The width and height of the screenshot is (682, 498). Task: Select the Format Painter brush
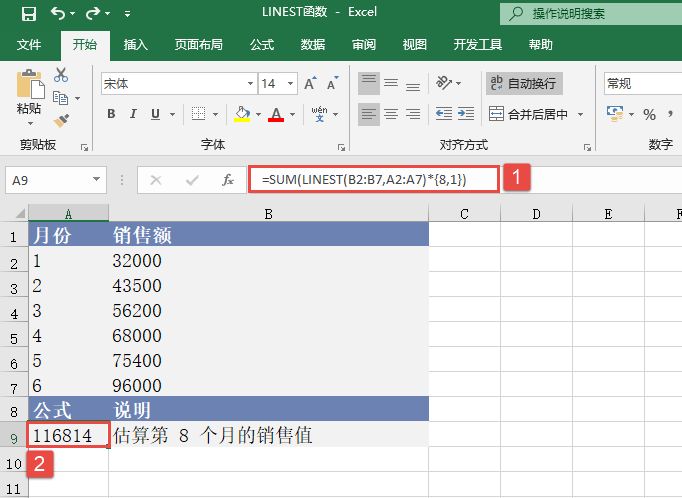[61, 120]
